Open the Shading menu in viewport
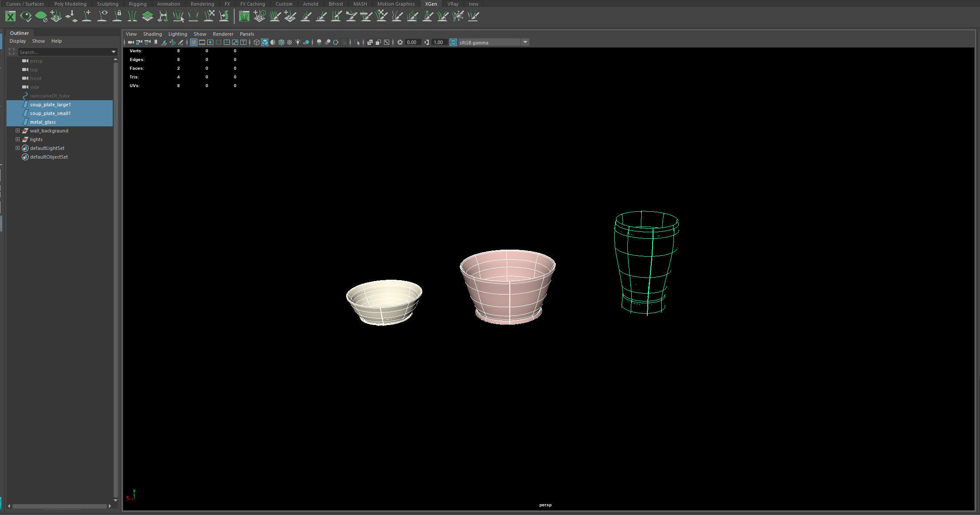This screenshot has height=515, width=980. click(152, 34)
